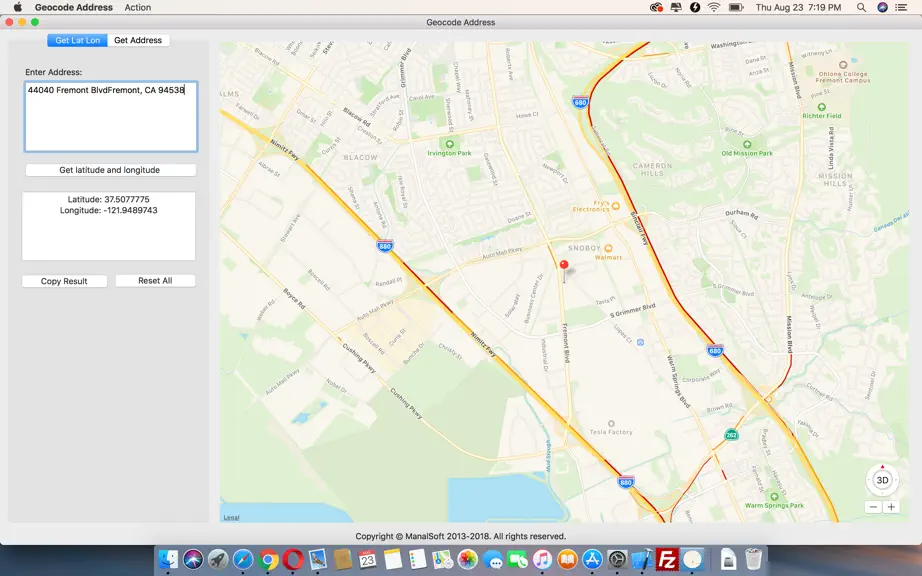The image size is (922, 576).
Task: Toggle the 3D map view button
Action: [x=882, y=480]
